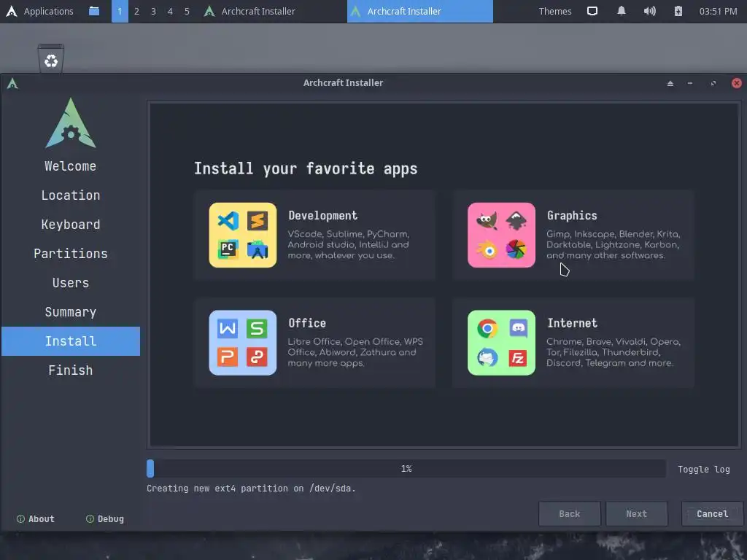747x560 pixels.
Task: Click the notification bell in the top panel
Action: [x=622, y=11]
